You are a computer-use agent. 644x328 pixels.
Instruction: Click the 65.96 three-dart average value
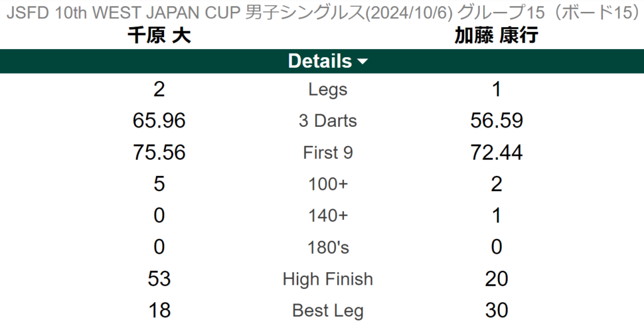coord(159,121)
